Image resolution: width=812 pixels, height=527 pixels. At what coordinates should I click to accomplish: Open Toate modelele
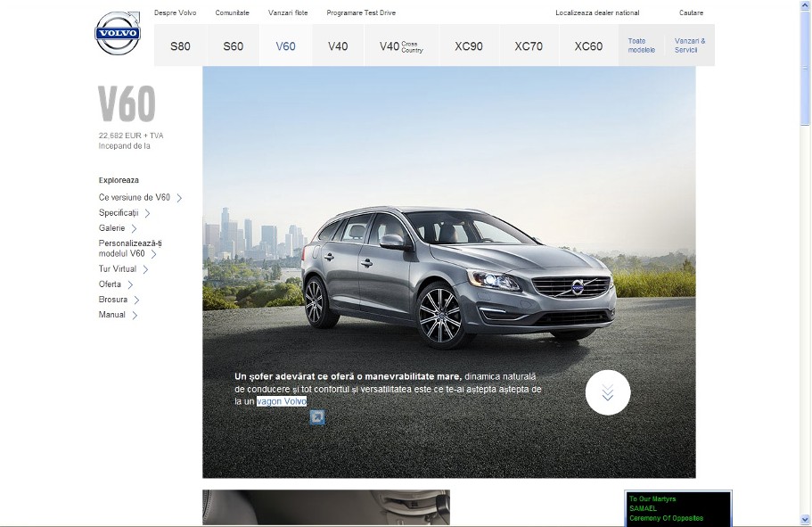(x=642, y=45)
